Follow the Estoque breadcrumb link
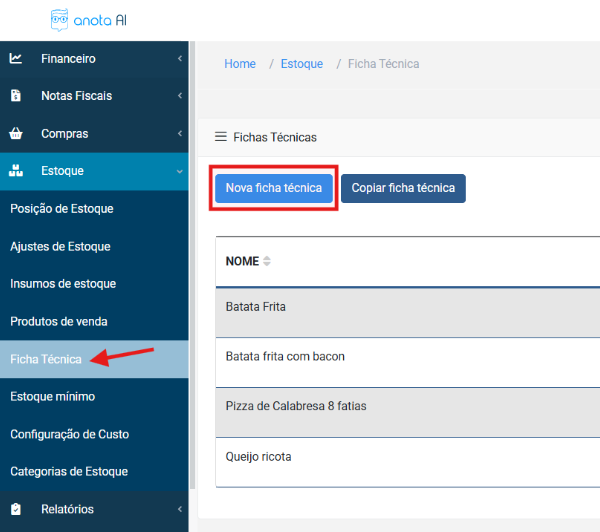 [x=302, y=64]
